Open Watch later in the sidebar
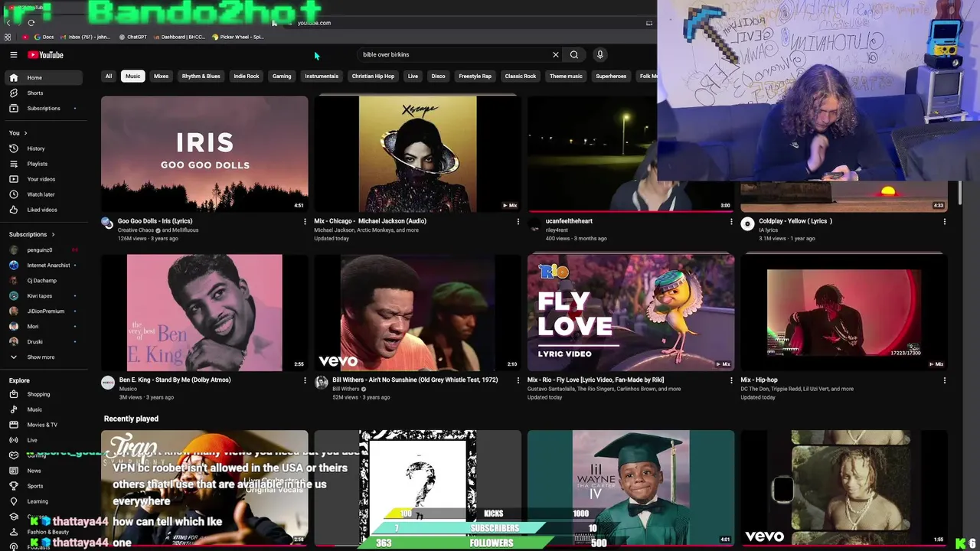The height and width of the screenshot is (551, 980). click(x=43, y=194)
